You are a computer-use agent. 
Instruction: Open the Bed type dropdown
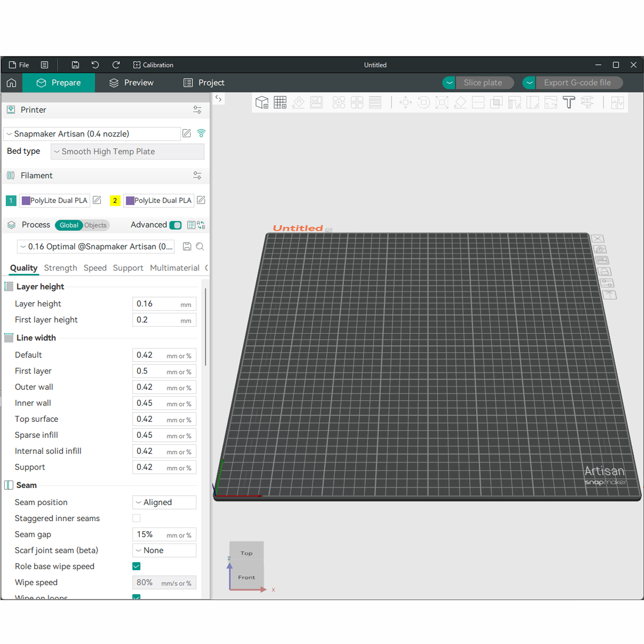point(127,151)
